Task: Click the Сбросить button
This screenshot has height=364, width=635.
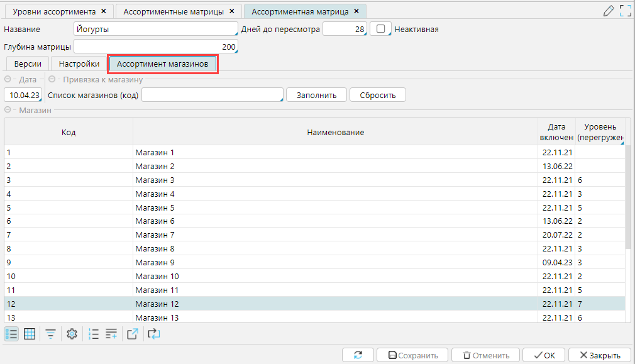Action: (x=377, y=95)
